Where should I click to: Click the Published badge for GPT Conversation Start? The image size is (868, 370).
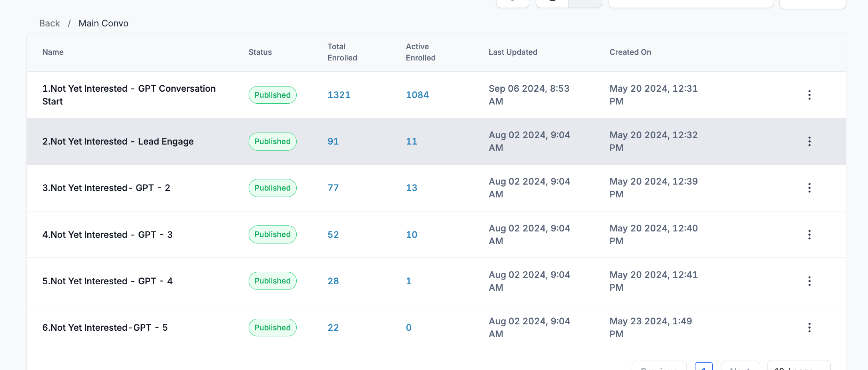coord(273,95)
